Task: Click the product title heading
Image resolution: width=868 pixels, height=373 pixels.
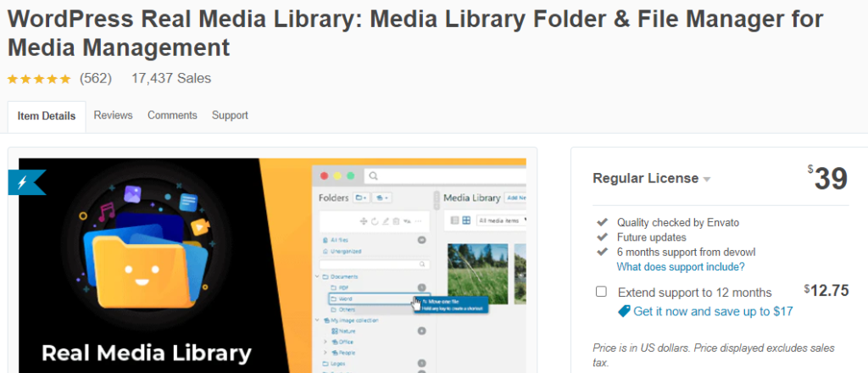Action: point(415,34)
